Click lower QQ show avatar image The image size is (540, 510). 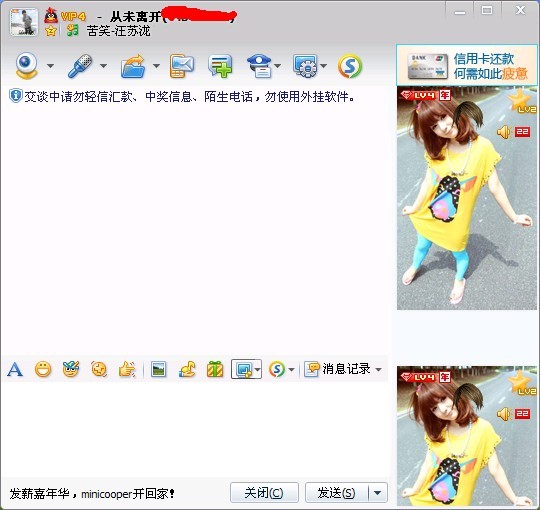(467, 436)
